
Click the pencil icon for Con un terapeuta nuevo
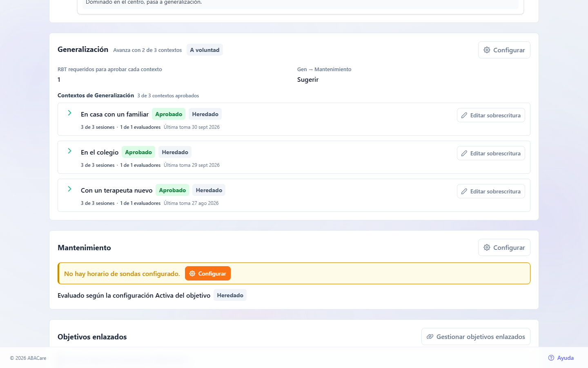pos(464,191)
